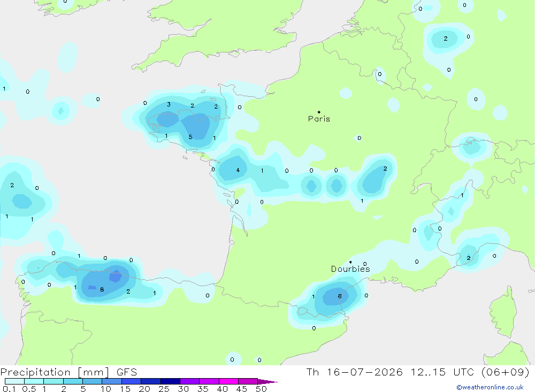
Task: Pick the 20–25 mm dark blue legend swatch
Action: pyautogui.click(x=151, y=381)
